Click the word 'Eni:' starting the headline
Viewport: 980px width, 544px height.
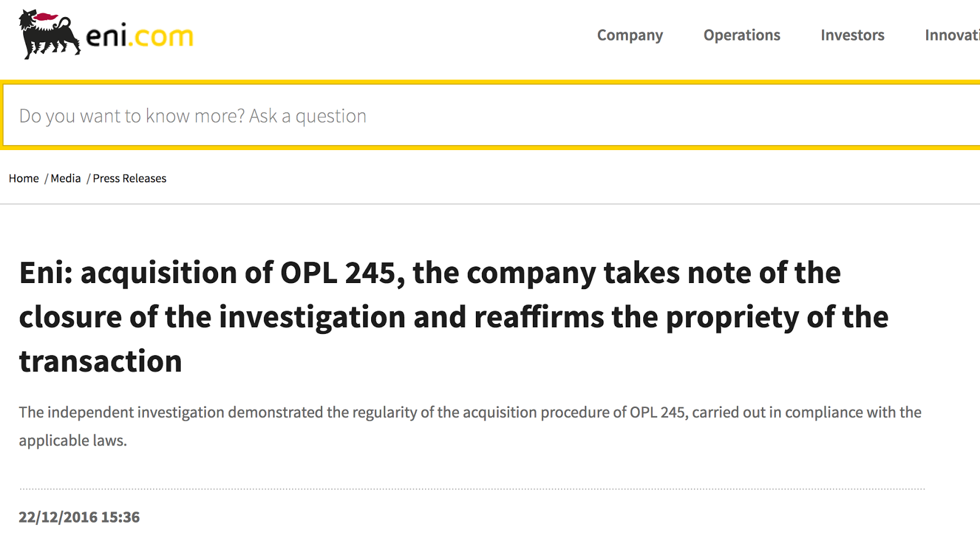(46, 273)
